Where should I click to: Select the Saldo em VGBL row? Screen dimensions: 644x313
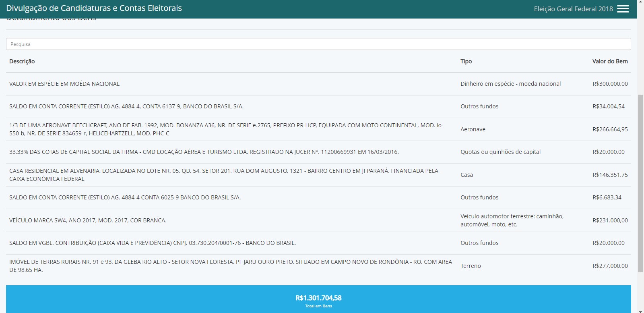tap(152, 243)
